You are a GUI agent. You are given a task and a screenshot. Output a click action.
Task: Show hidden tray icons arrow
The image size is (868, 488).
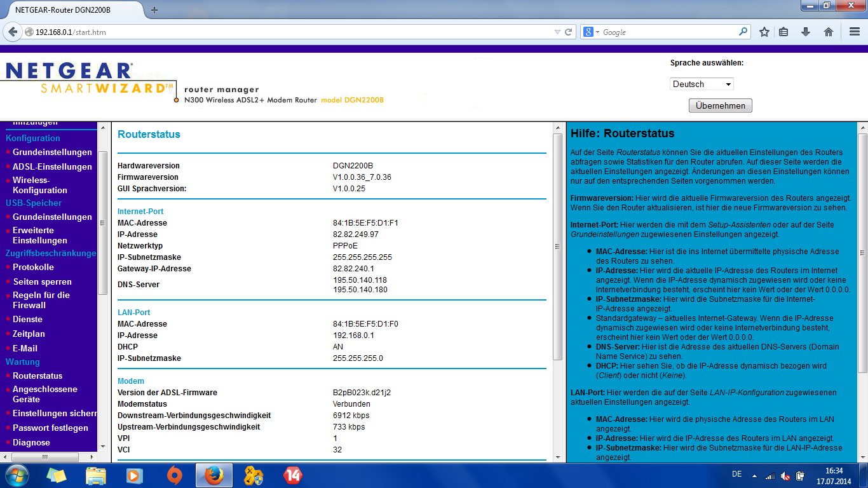point(754,475)
